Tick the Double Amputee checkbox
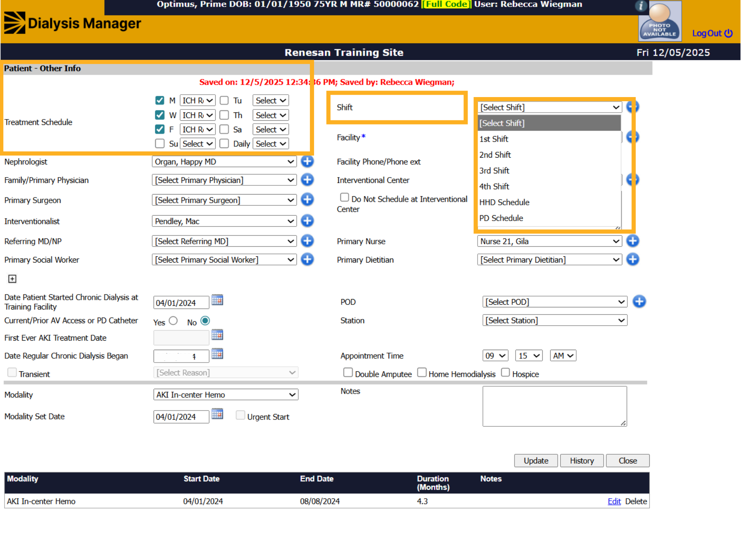Image resolution: width=746 pixels, height=560 pixels. pyautogui.click(x=348, y=373)
